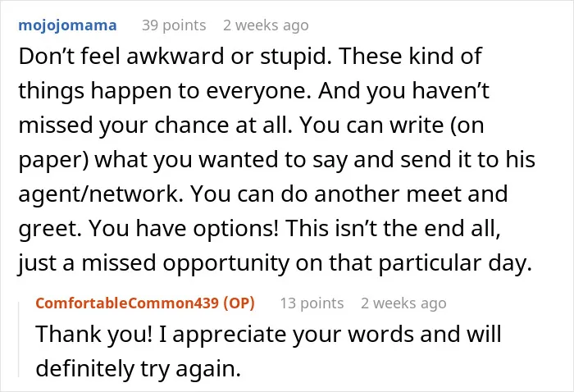
Task: Click the phrase "You have options!"
Action: [x=184, y=228]
